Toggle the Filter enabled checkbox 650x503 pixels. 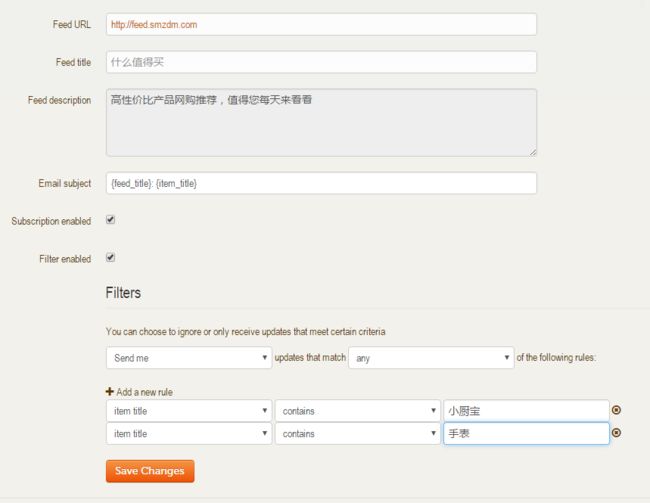tap(110, 258)
